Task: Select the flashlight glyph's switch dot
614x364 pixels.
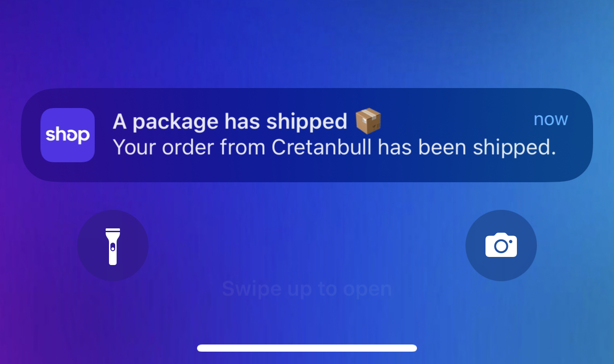Action: 113,247
